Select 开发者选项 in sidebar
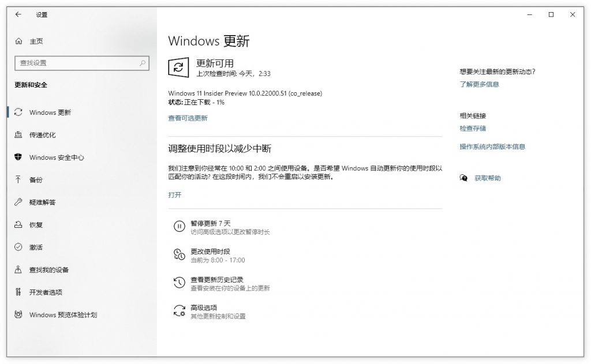The height and width of the screenshot is (364, 591). 46,292
